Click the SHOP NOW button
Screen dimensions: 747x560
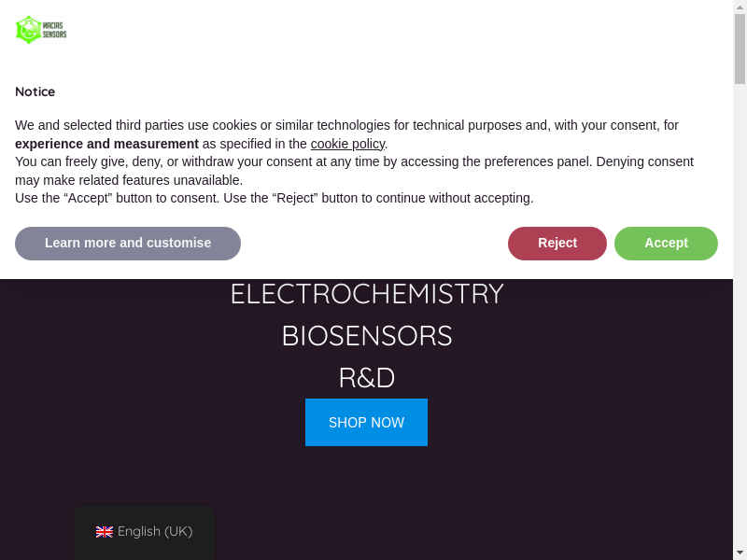(x=366, y=423)
